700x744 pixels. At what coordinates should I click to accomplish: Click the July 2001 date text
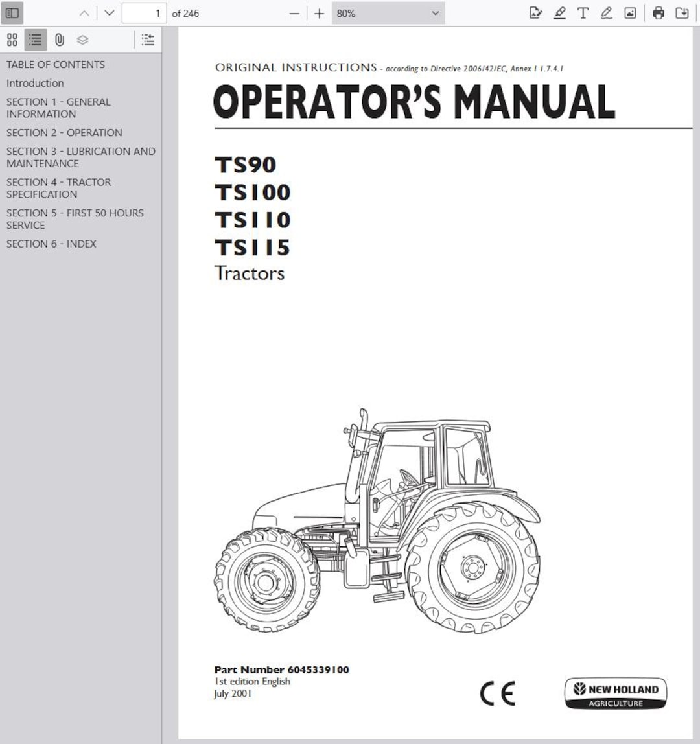click(x=233, y=693)
